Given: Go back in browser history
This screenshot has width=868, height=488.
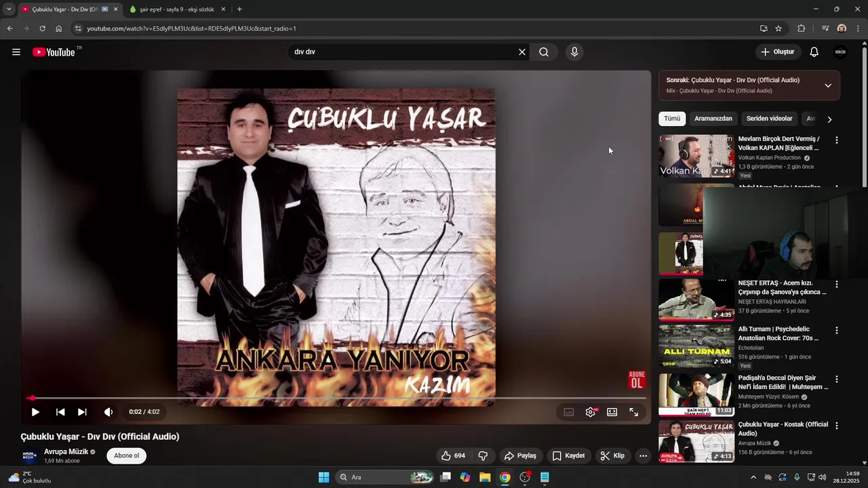Looking at the screenshot, I should 9,28.
